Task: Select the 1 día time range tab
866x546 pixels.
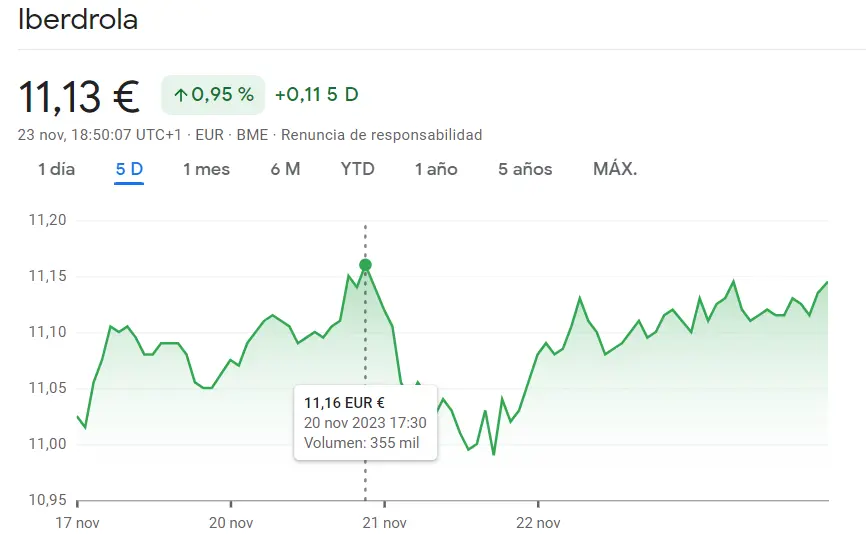Action: pyautogui.click(x=56, y=169)
